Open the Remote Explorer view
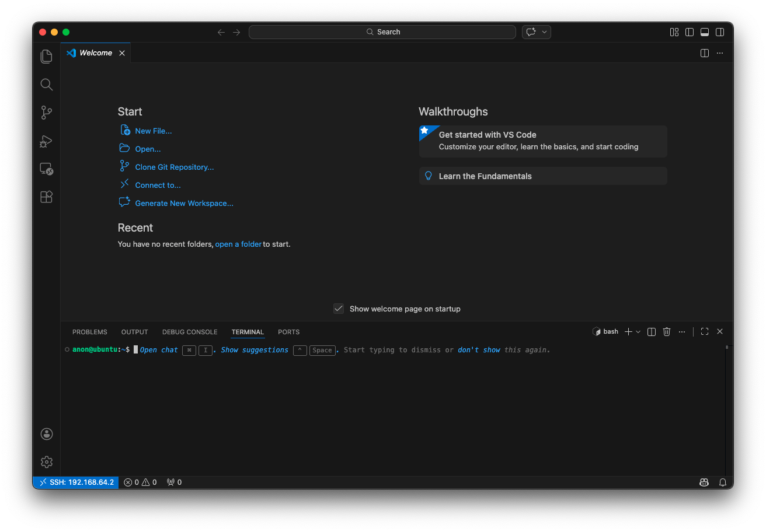This screenshot has width=766, height=532. (47, 169)
